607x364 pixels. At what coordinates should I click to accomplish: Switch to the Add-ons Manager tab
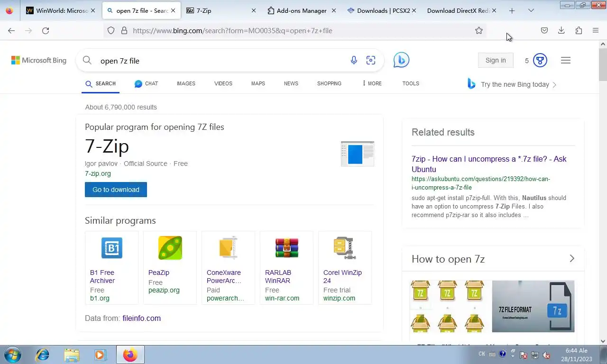302,10
